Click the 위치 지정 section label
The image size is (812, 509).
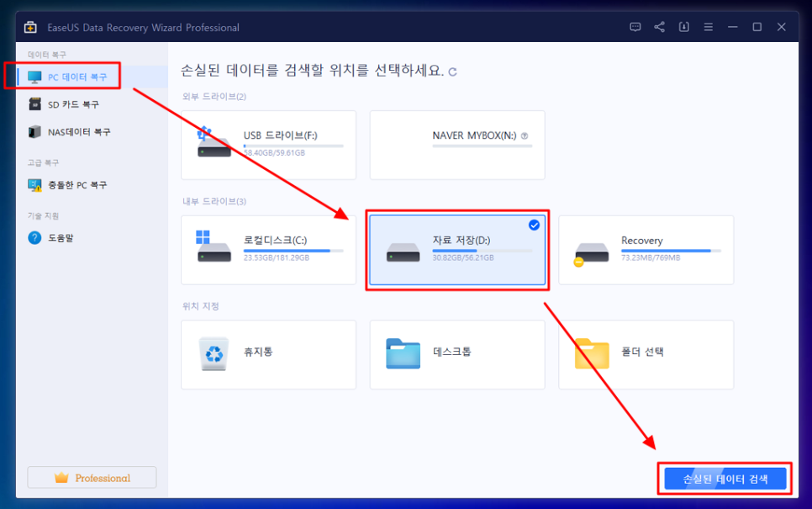(200, 306)
